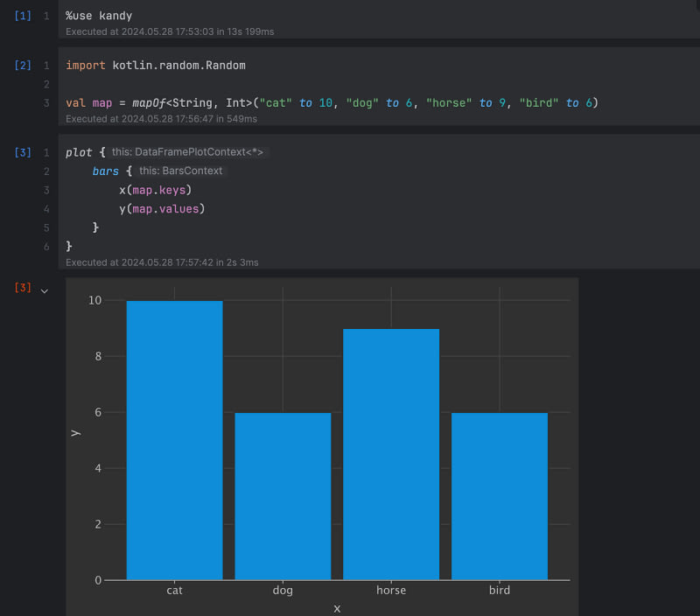
Task: Click the 'cat' bar in the chart
Action: tap(174, 439)
